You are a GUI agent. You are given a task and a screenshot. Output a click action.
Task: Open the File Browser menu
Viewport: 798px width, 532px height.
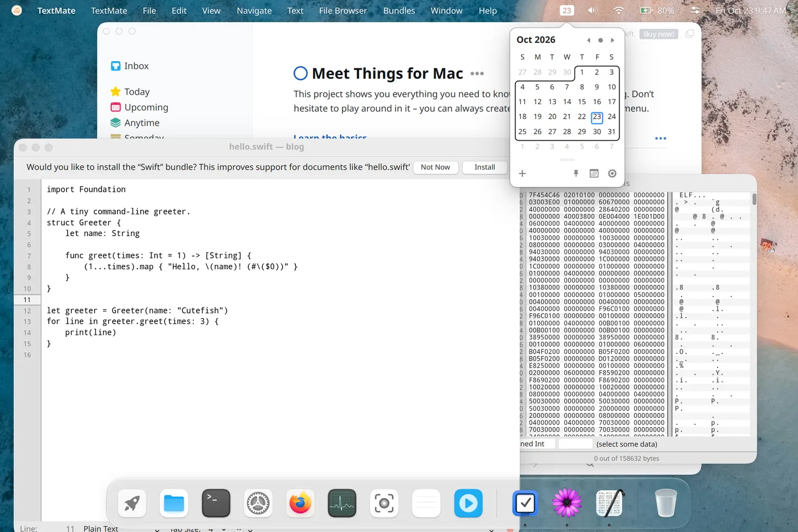coord(343,11)
